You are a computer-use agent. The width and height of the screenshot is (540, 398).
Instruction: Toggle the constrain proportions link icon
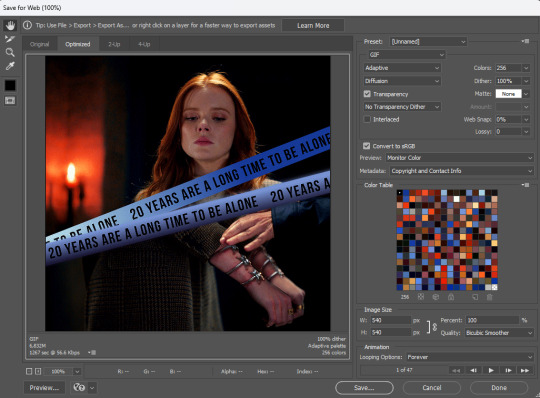[x=432, y=326]
